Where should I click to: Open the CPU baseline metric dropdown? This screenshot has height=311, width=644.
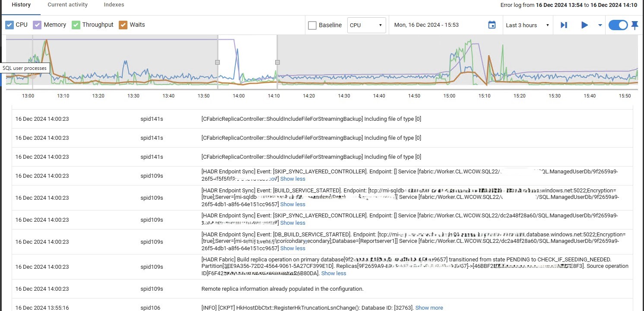point(366,25)
